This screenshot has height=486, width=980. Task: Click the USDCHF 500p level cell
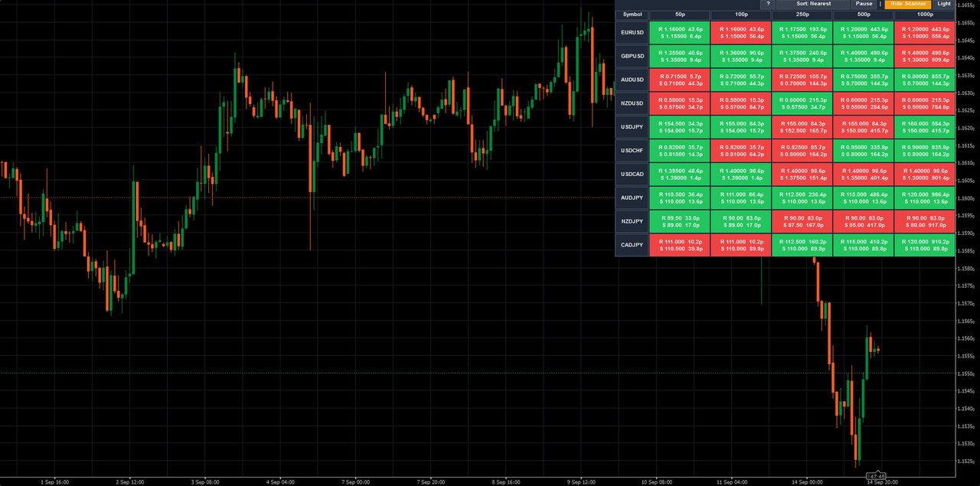pyautogui.click(x=864, y=151)
